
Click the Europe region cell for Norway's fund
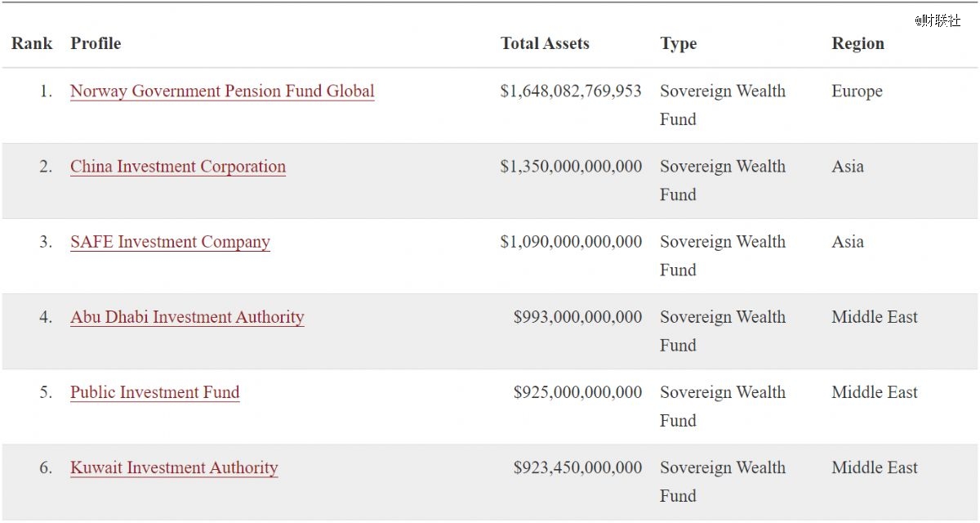[857, 92]
